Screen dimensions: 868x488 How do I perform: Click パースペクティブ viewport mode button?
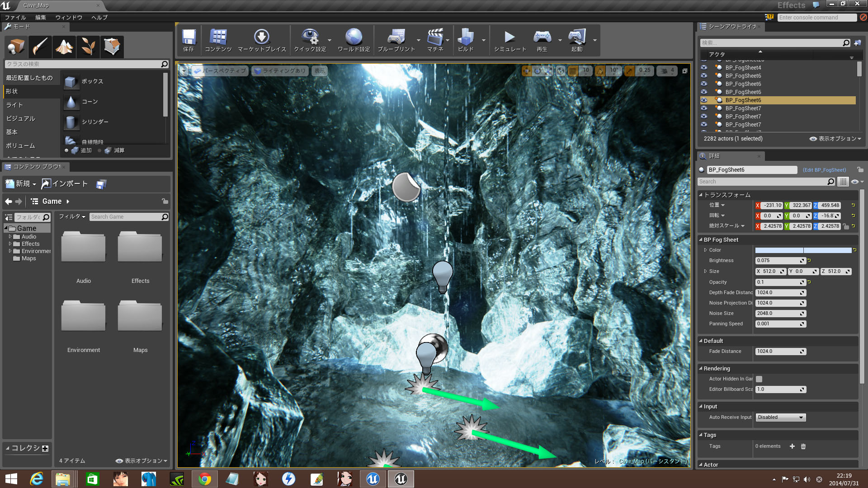(x=220, y=71)
